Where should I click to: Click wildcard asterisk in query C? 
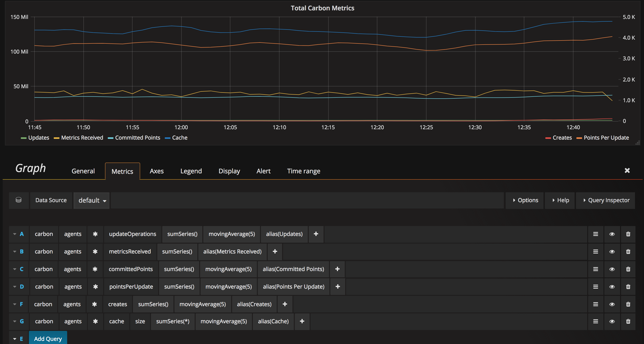pos(95,269)
